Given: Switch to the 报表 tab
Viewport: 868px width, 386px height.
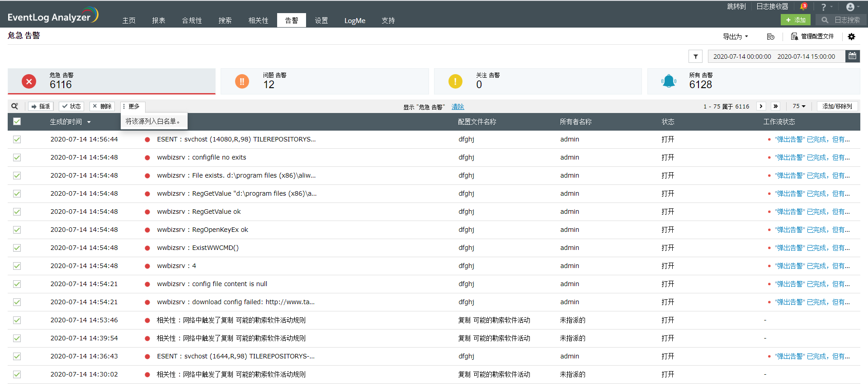Looking at the screenshot, I should click(x=159, y=20).
